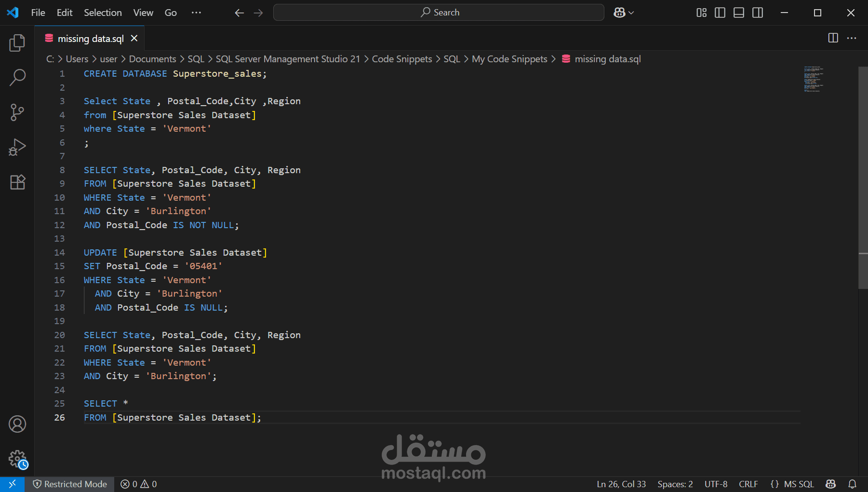Toggle the Primary Side Bar

coord(720,13)
